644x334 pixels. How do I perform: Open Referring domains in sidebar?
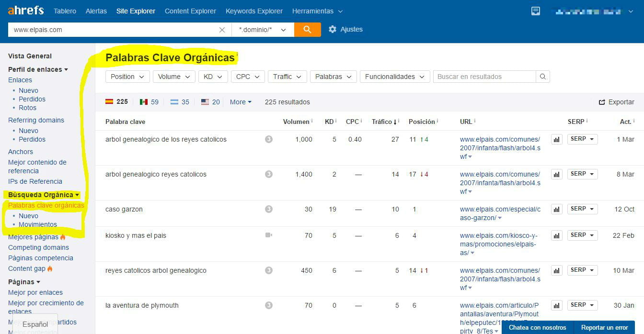point(36,120)
